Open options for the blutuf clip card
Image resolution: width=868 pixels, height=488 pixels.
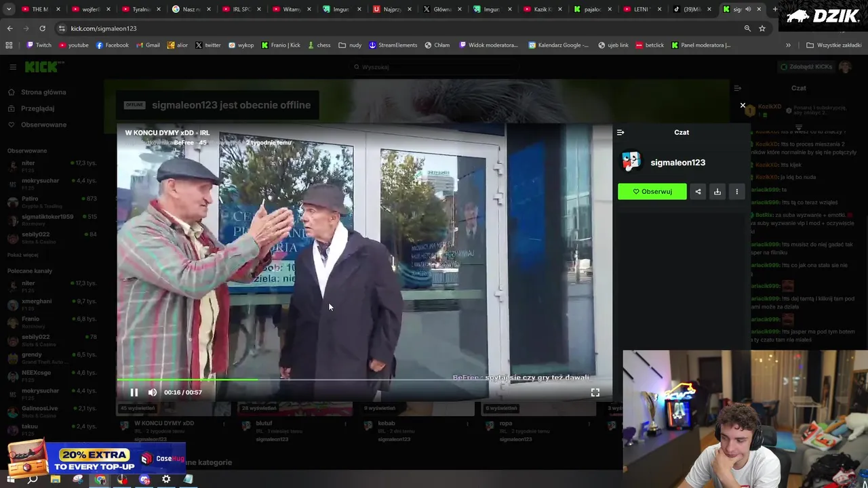point(346,424)
